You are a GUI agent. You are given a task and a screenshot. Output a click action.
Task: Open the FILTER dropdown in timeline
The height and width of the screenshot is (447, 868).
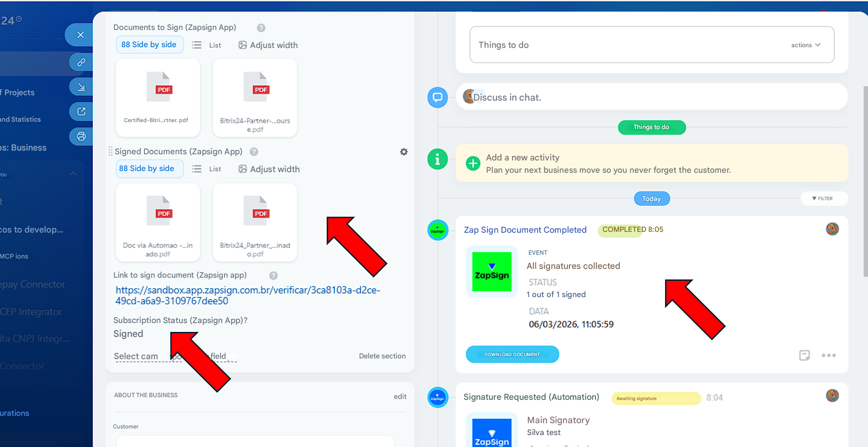[823, 198]
